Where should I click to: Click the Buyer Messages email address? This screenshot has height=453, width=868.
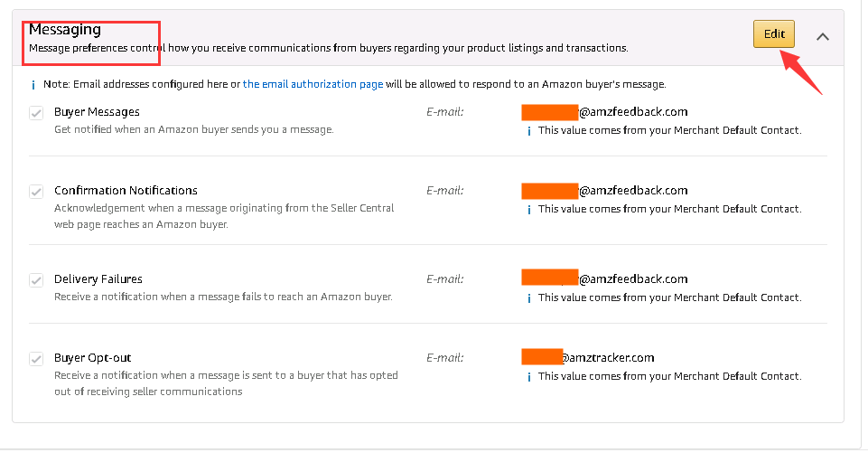click(604, 112)
